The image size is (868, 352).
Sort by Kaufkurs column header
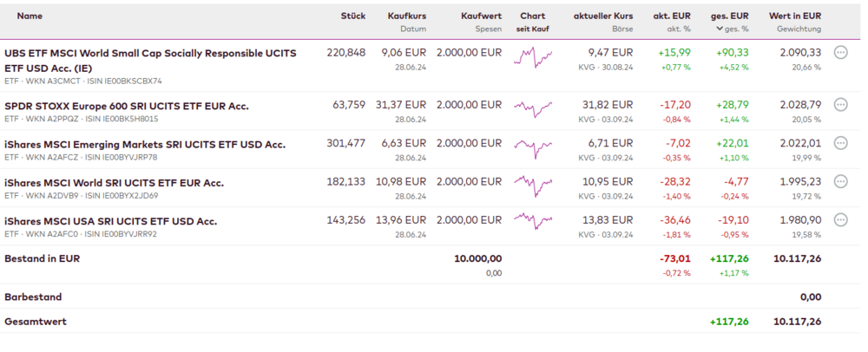click(406, 16)
